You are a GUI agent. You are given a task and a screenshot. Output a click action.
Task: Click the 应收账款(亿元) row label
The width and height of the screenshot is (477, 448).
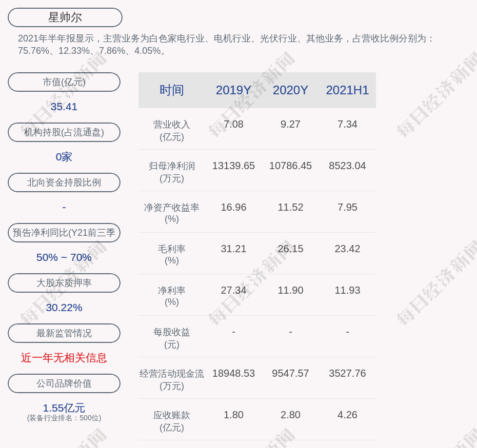pyautogui.click(x=172, y=421)
